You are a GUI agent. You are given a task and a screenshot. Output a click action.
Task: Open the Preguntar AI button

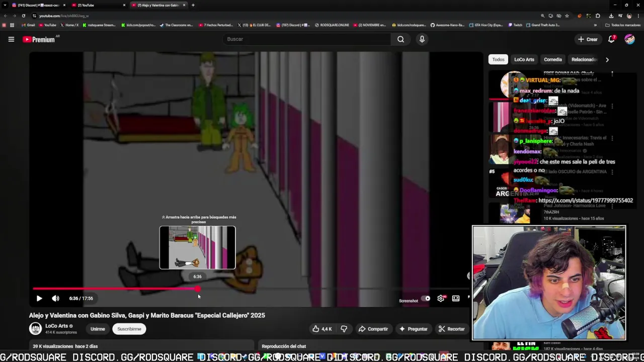click(413, 329)
